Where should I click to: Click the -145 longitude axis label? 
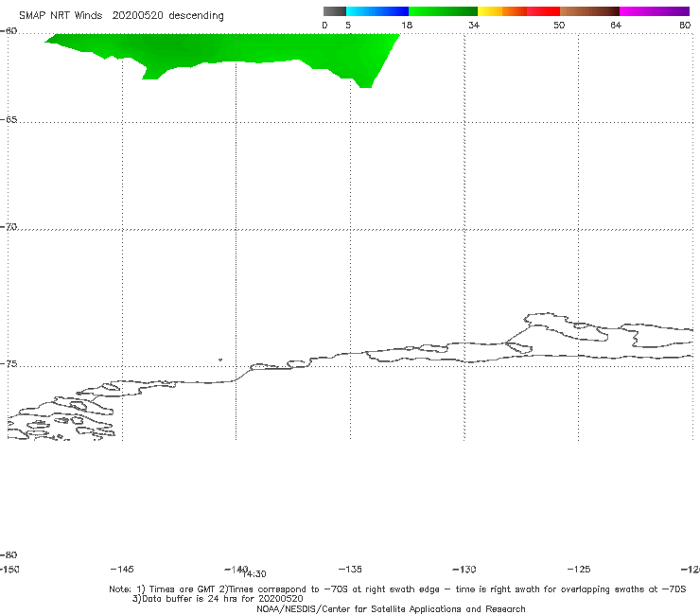coord(122,570)
